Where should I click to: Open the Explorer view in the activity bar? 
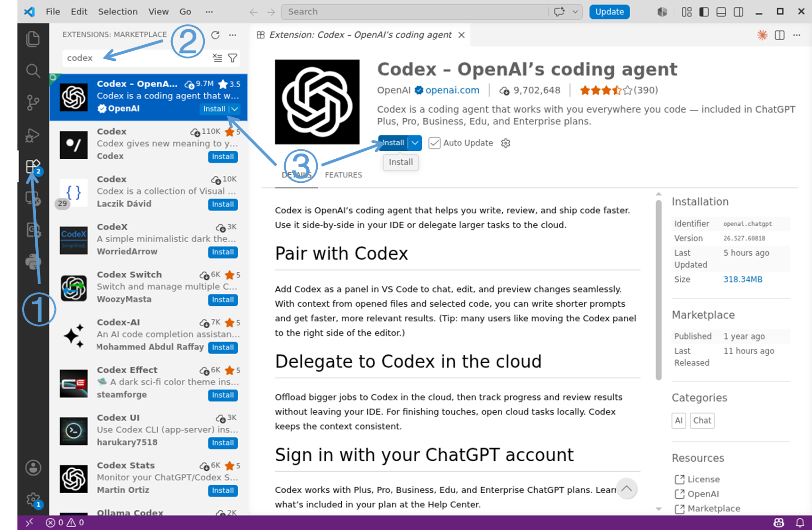pos(33,39)
